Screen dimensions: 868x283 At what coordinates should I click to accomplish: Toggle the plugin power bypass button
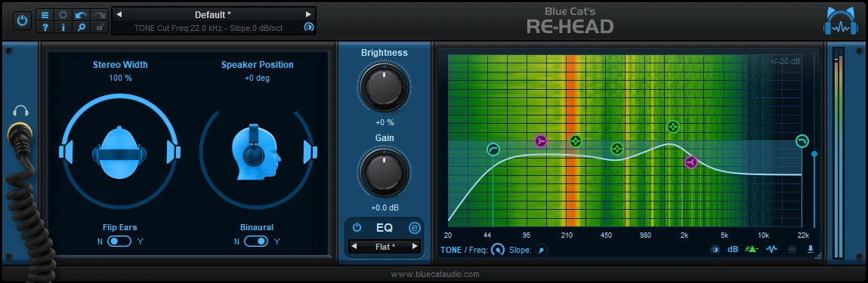point(22,21)
